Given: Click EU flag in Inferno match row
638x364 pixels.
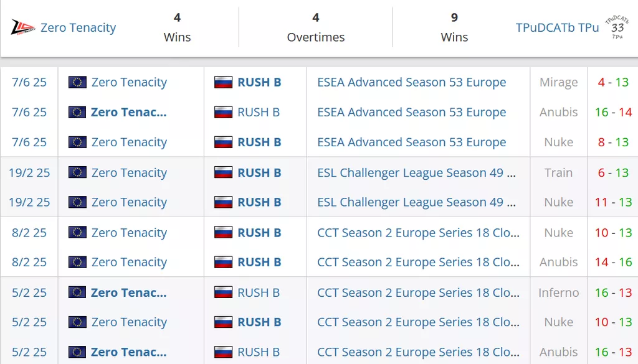Looking at the screenshot, I should [77, 292].
